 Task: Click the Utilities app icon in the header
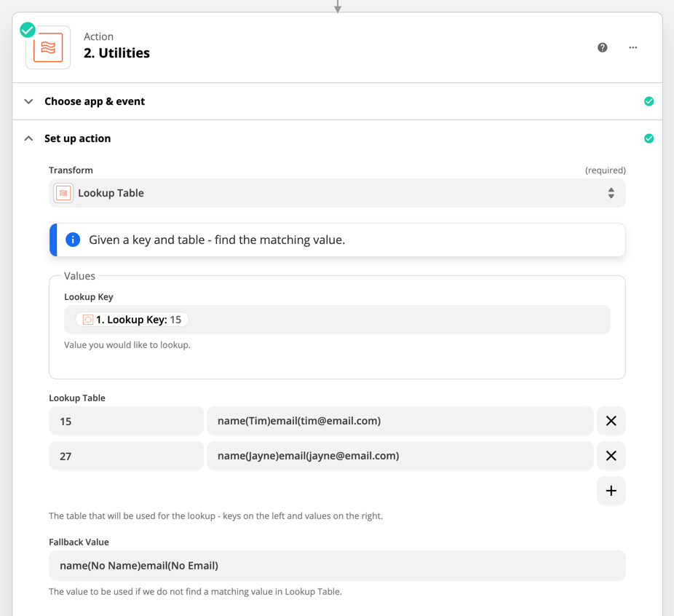48,47
